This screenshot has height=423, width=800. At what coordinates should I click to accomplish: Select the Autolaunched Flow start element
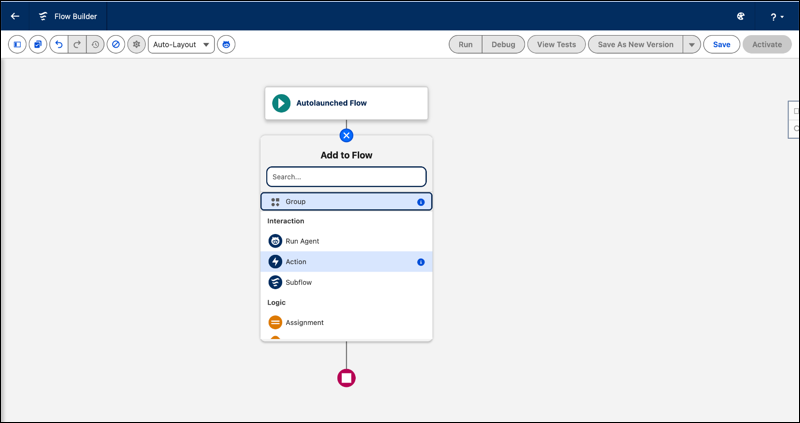click(346, 103)
